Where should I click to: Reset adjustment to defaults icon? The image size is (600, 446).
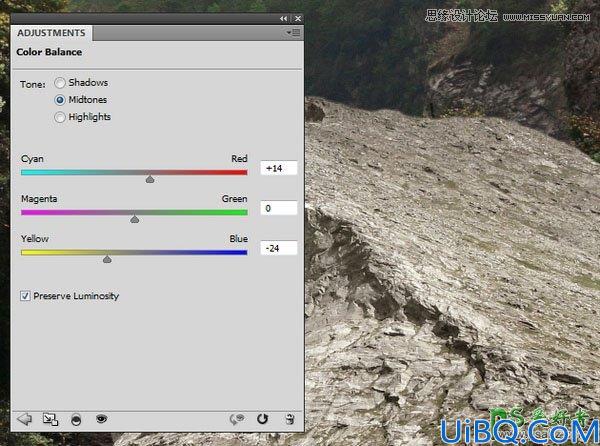point(262,419)
